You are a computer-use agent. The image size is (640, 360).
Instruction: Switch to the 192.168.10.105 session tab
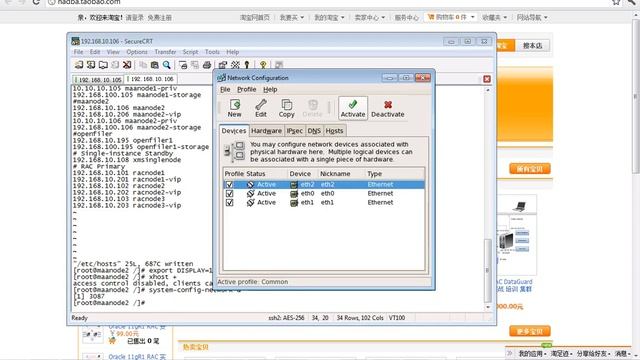[98, 80]
